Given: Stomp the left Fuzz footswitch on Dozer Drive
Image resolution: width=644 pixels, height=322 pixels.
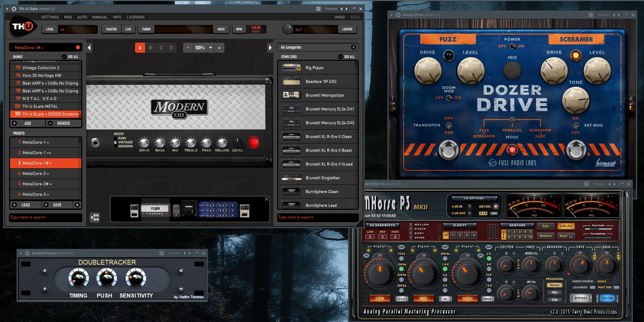Looking at the screenshot, I should (448, 150).
